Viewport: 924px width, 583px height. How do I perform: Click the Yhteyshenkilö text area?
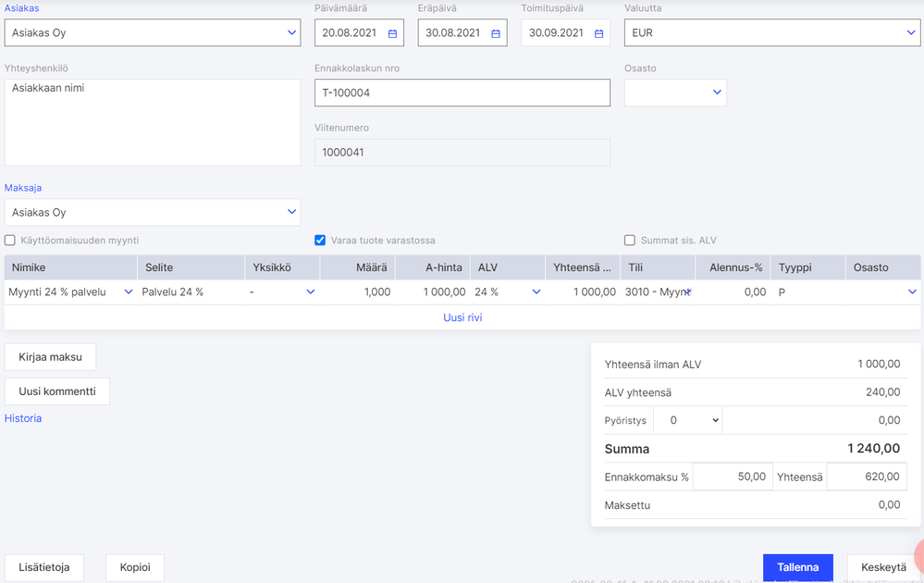click(x=153, y=122)
